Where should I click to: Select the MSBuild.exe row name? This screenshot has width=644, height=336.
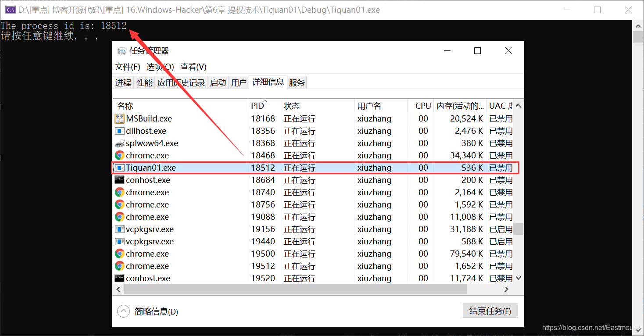(149, 118)
